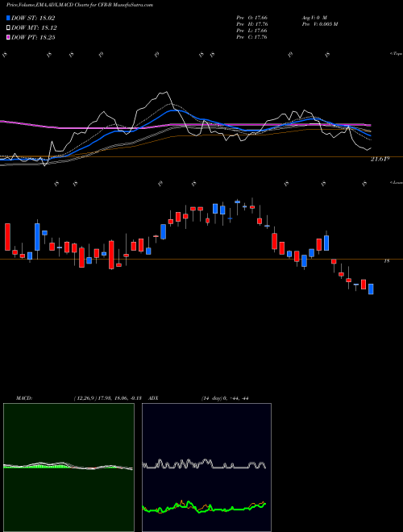Select the 'DOW MT: 18.12' legend text
Viewport: 403px width, 532px height.
click(x=34, y=28)
